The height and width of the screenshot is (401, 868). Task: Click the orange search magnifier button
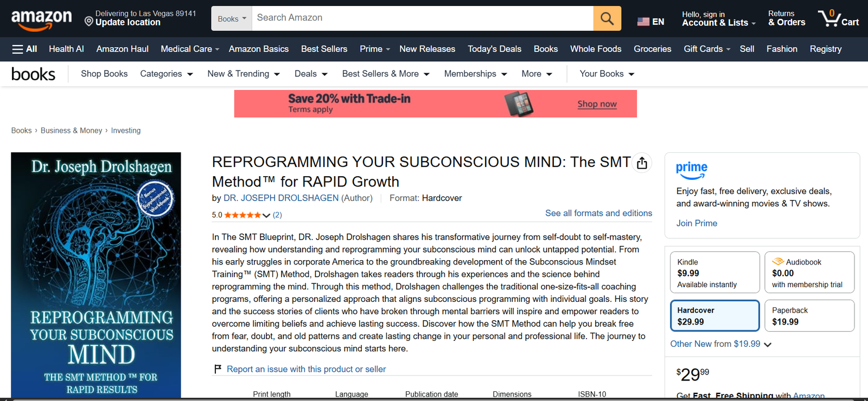click(x=607, y=18)
